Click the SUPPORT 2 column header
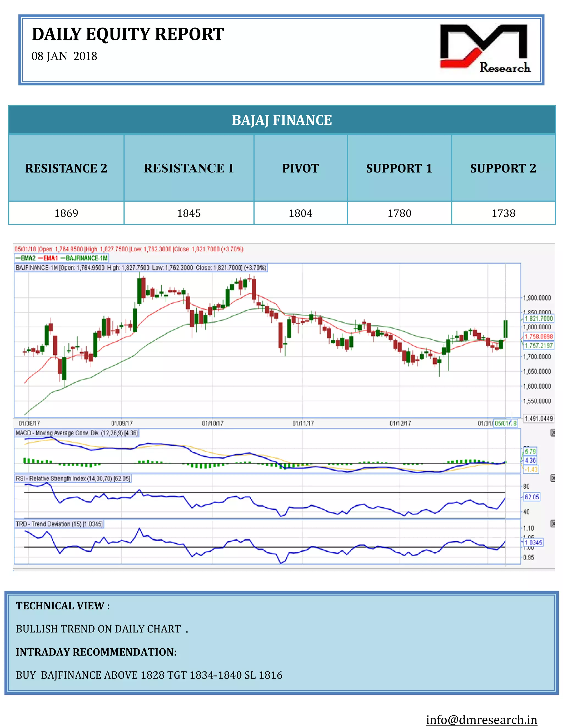 [503, 168]
